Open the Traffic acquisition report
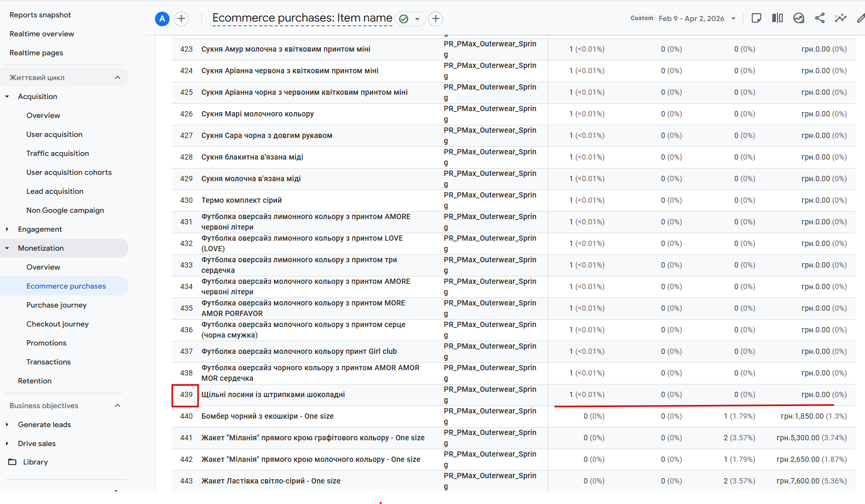This screenshot has width=865, height=504. coord(57,153)
